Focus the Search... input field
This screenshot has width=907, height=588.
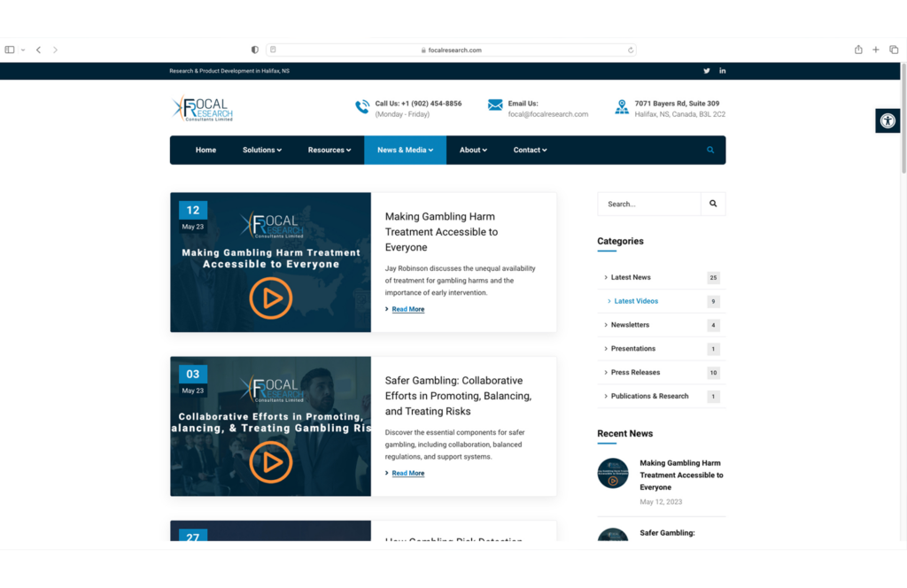pyautogui.click(x=649, y=204)
